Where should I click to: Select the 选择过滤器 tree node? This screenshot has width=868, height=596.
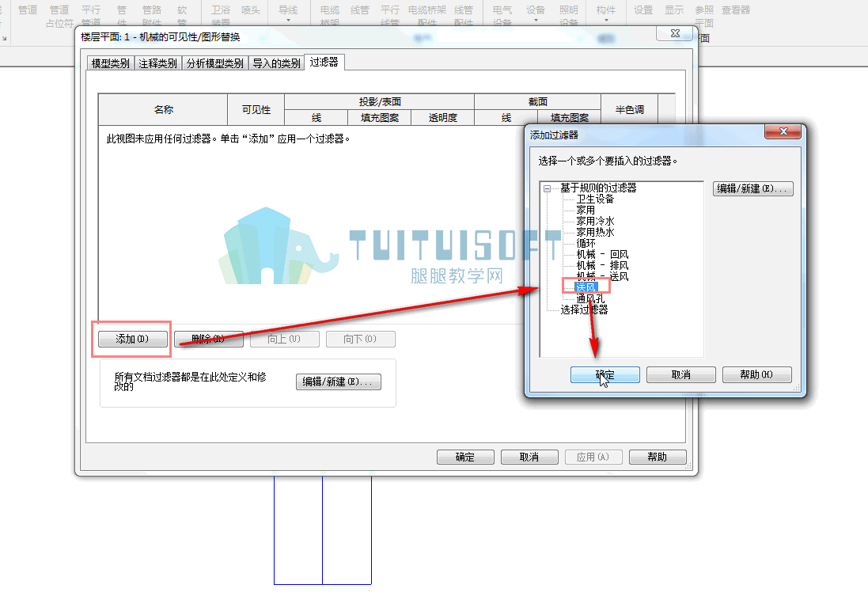(x=584, y=309)
